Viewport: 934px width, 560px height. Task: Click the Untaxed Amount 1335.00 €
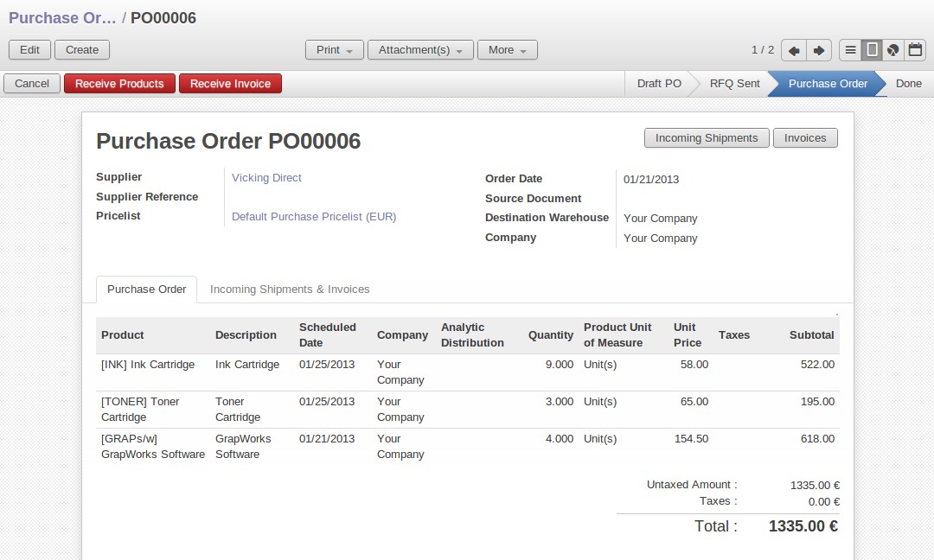pyautogui.click(x=815, y=486)
